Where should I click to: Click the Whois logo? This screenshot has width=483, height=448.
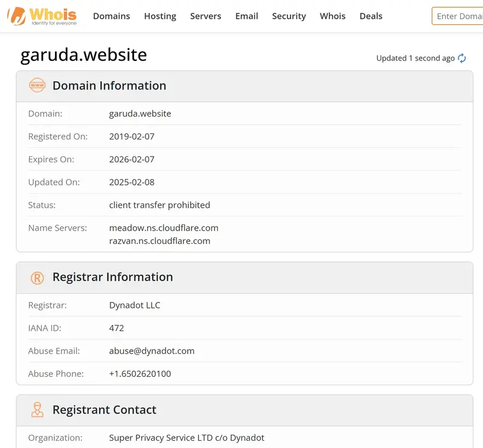pyautogui.click(x=42, y=16)
